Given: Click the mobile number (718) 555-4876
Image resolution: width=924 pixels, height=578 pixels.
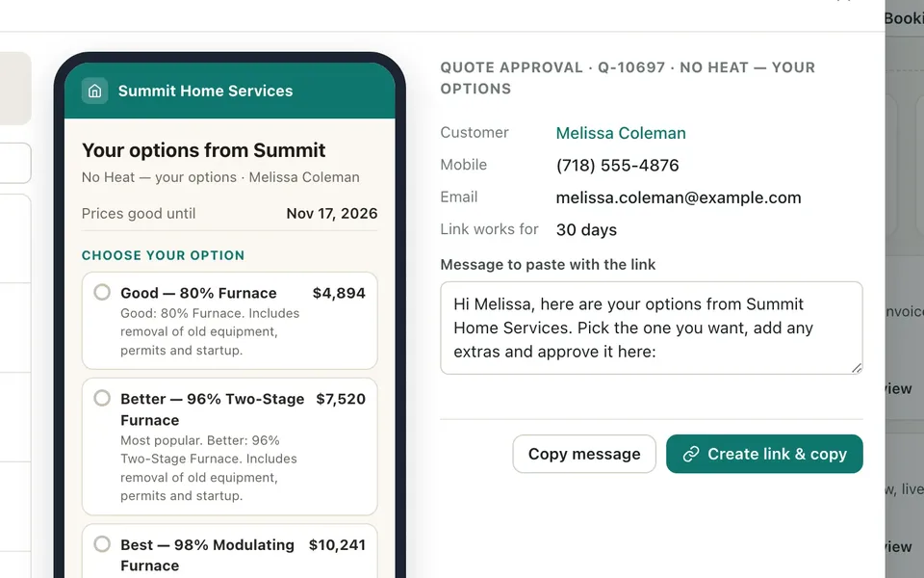Looking at the screenshot, I should coord(617,165).
